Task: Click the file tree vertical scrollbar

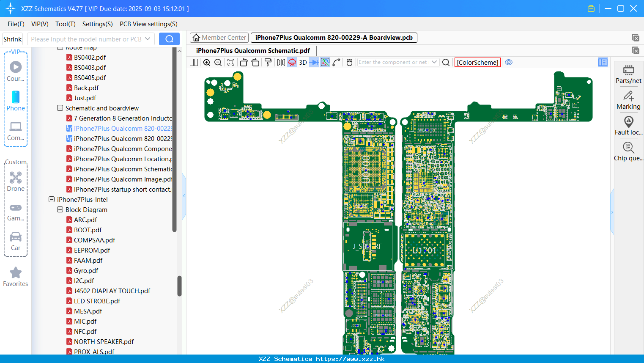Action: [179, 286]
